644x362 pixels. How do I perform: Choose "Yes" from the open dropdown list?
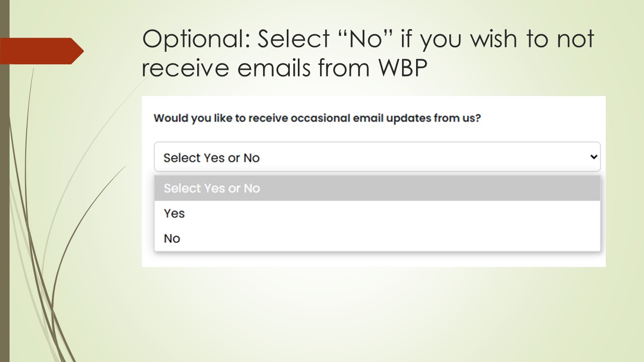pyautogui.click(x=175, y=213)
